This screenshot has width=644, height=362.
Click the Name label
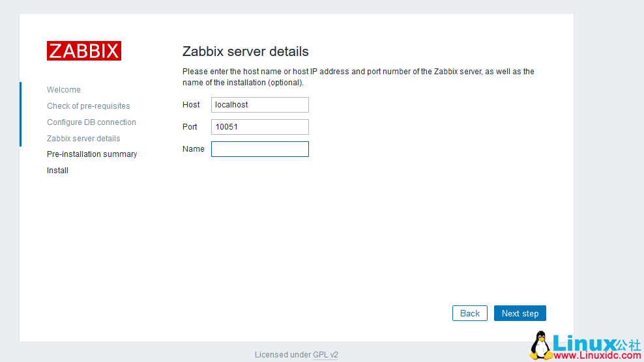(194, 149)
